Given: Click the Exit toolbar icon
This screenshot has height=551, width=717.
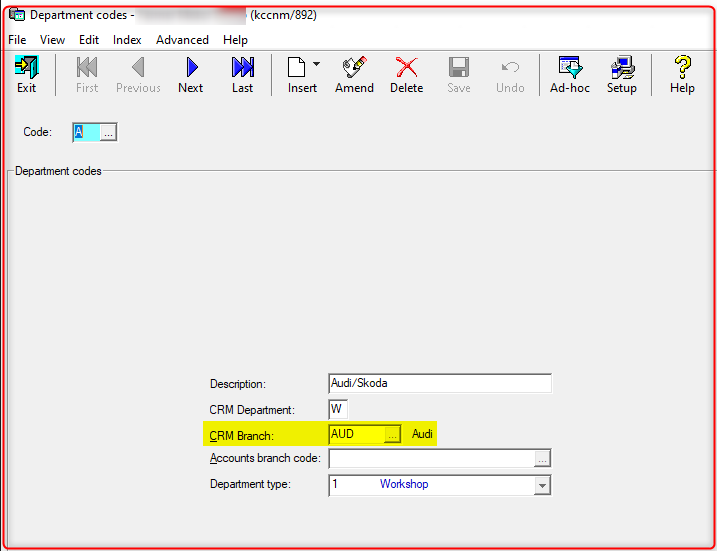Looking at the screenshot, I should pyautogui.click(x=26, y=75).
